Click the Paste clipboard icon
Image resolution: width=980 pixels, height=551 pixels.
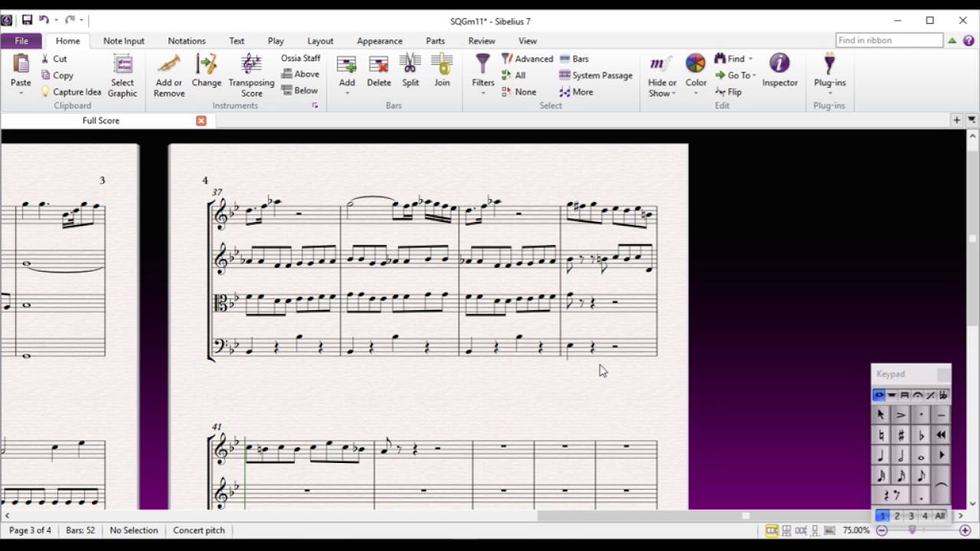pyautogui.click(x=21, y=64)
